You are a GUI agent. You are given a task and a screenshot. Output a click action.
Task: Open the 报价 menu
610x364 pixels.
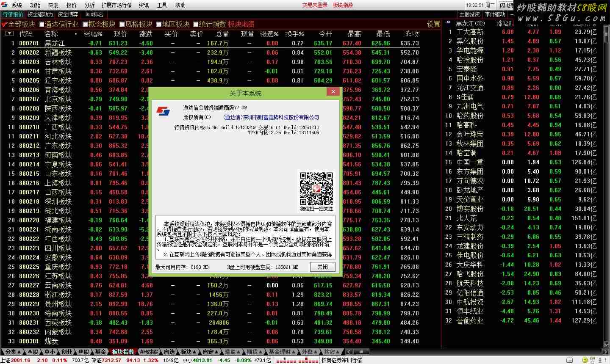point(72,5)
